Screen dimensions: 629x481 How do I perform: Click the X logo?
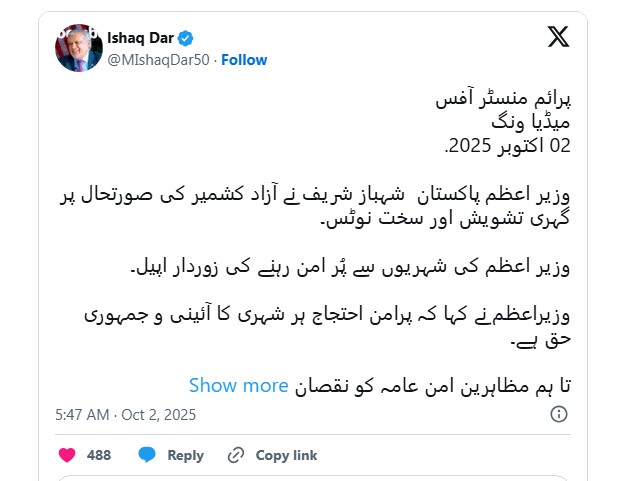tap(559, 38)
